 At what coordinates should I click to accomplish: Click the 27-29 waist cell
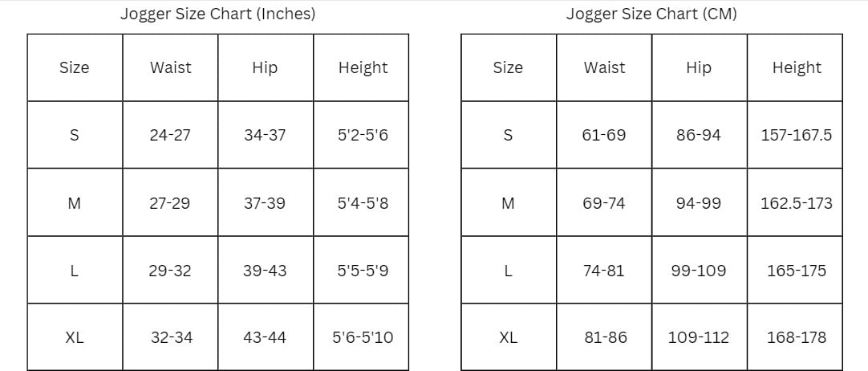tap(171, 202)
